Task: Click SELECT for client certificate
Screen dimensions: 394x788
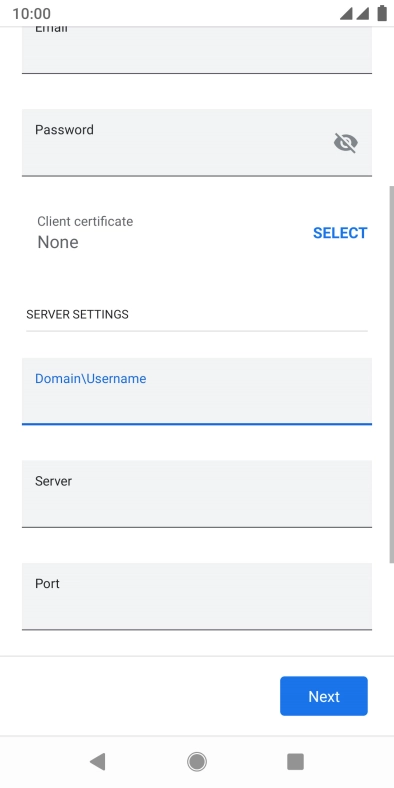Action: point(340,233)
